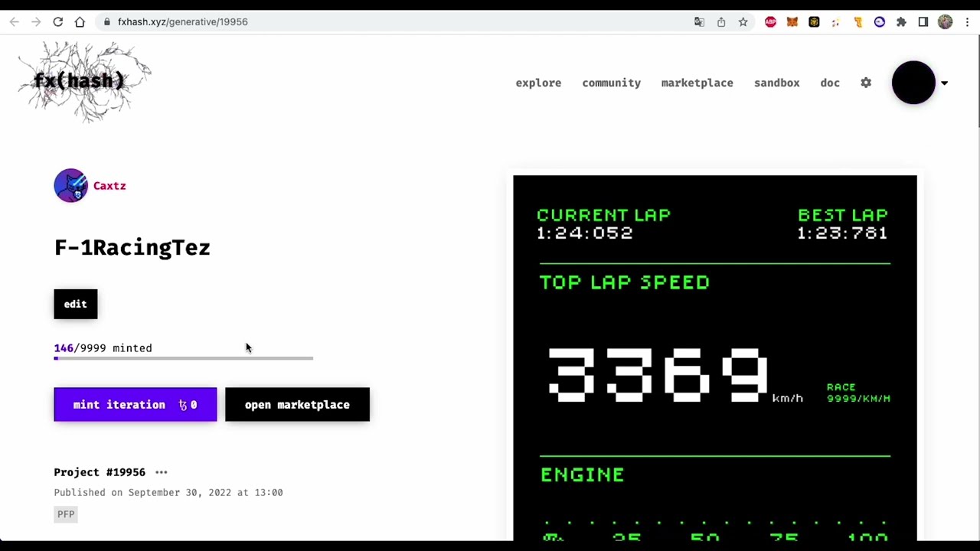This screenshot has height=551, width=980.
Task: Expand the user account dropdown arrow
Action: 944,83
